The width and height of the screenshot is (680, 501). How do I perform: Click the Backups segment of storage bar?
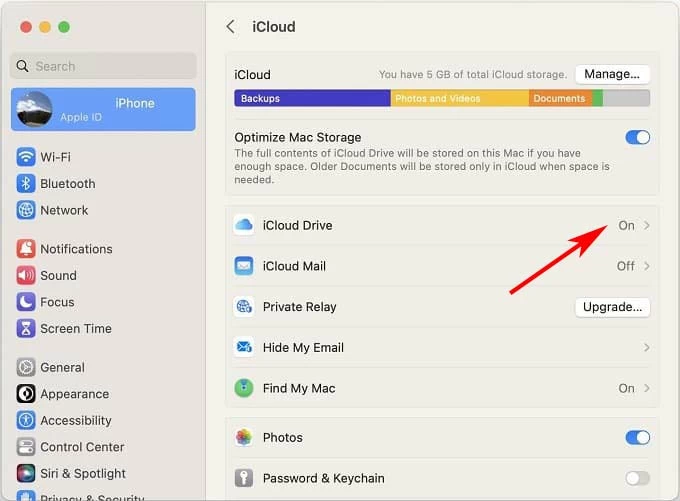click(311, 99)
